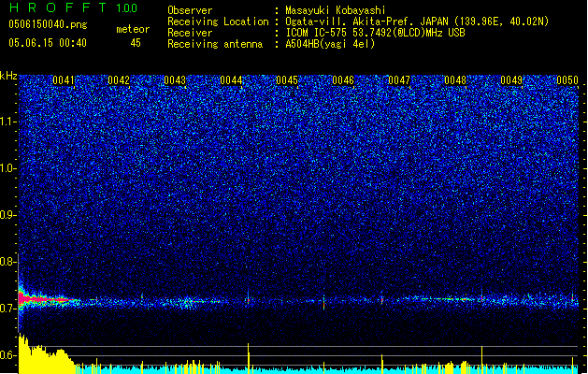Click the HROFFT 1.0.0 title text
The image size is (588, 374).
pyautogui.click(x=74, y=7)
